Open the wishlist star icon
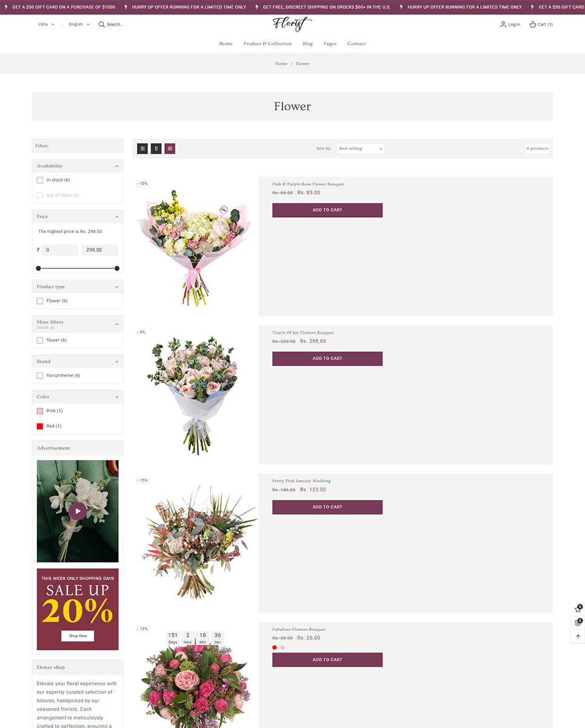Image resolution: width=585 pixels, height=728 pixels. tap(578, 609)
